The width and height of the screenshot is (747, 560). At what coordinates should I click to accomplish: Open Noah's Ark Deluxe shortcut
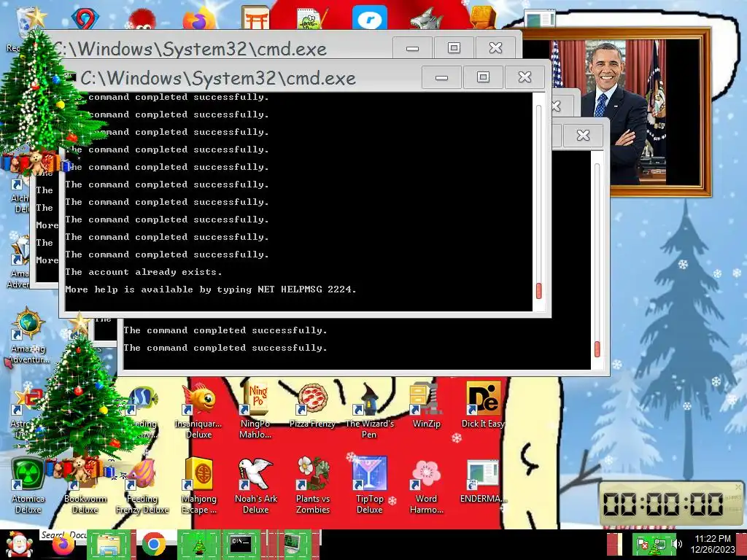coord(256,485)
